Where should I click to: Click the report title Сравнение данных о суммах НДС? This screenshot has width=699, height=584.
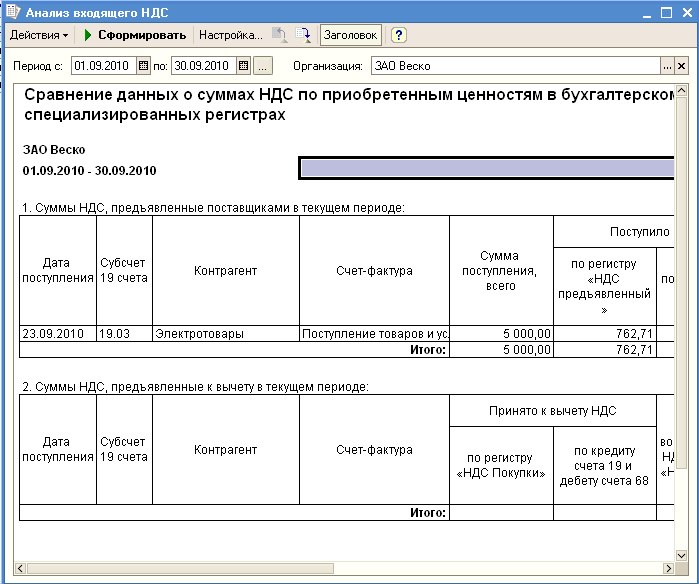pyautogui.click(x=349, y=105)
